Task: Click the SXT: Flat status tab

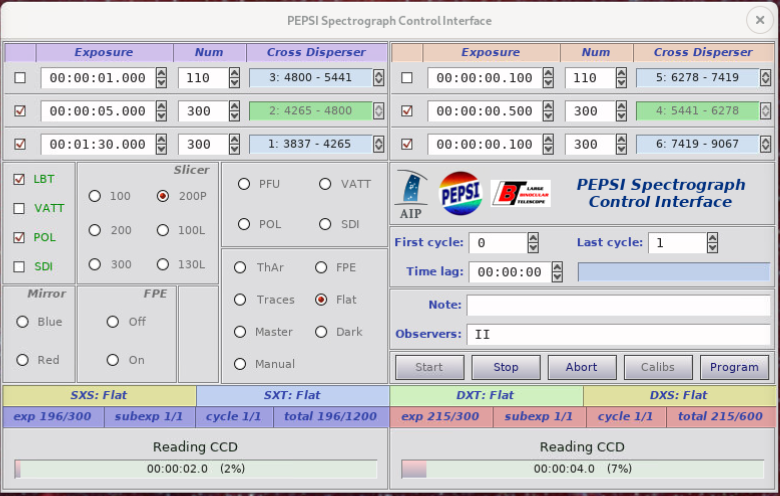Action: (x=292, y=396)
